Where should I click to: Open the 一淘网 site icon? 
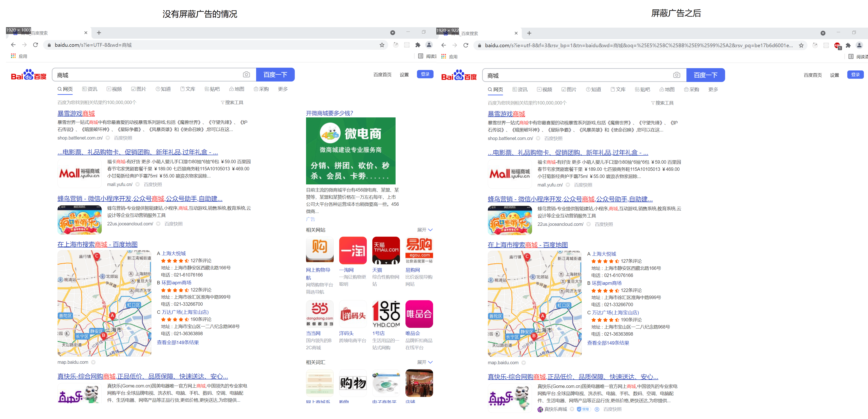pos(353,250)
